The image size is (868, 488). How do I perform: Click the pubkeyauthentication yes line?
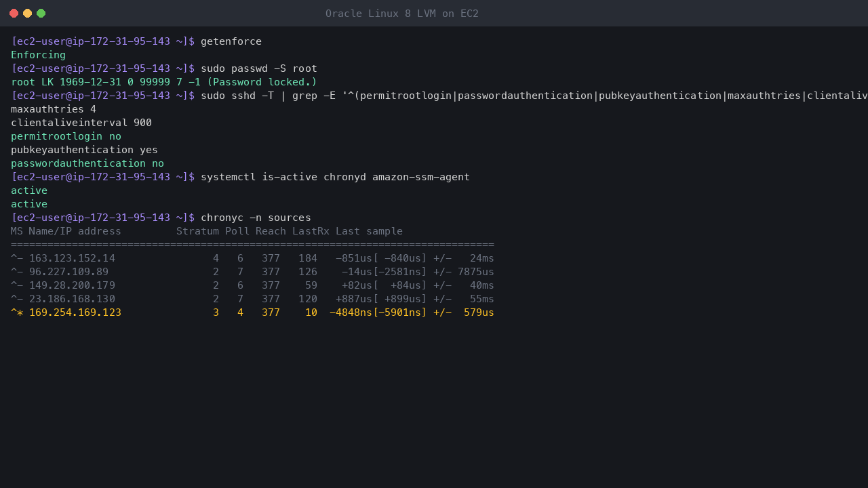(84, 150)
